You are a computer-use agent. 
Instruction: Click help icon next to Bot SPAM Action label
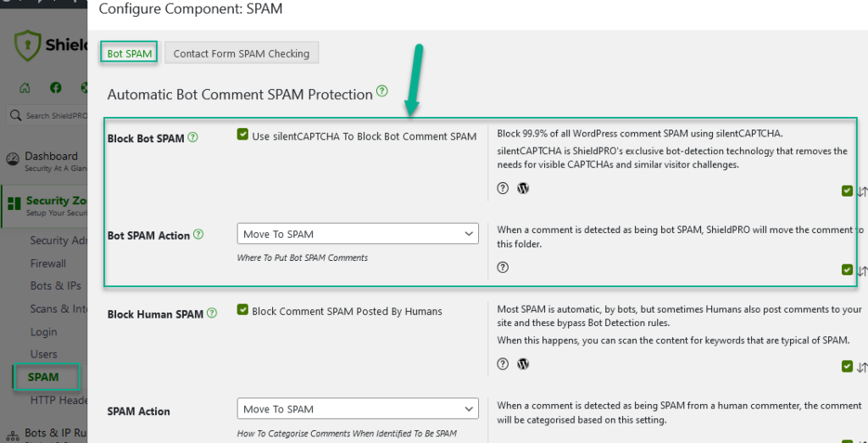point(198,234)
